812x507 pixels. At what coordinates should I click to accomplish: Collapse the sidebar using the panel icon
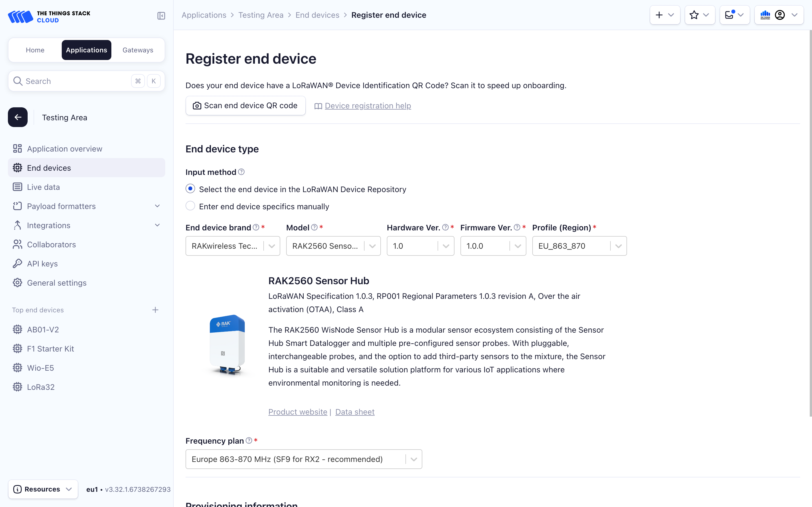click(x=161, y=16)
